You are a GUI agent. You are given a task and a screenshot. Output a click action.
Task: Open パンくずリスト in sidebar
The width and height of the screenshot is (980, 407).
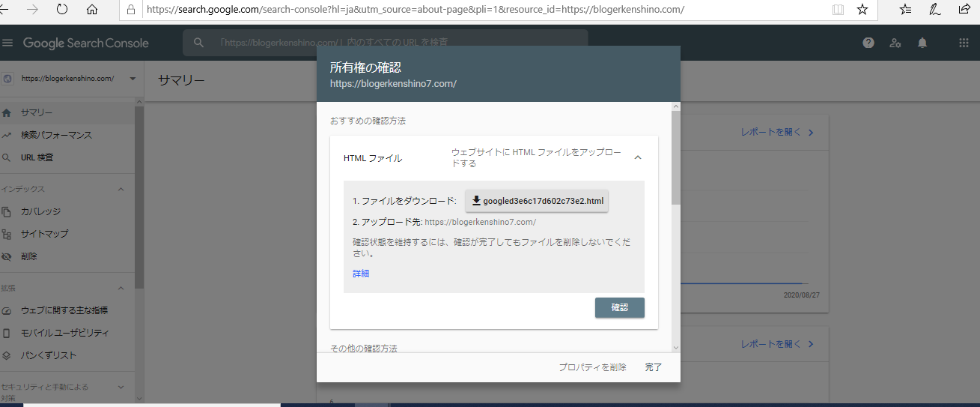[x=67, y=355]
